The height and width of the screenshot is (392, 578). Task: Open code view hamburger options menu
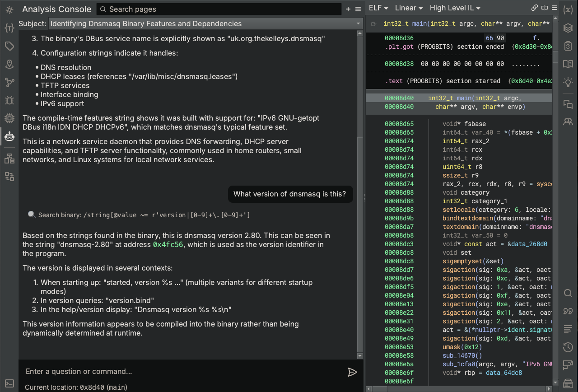click(x=554, y=8)
